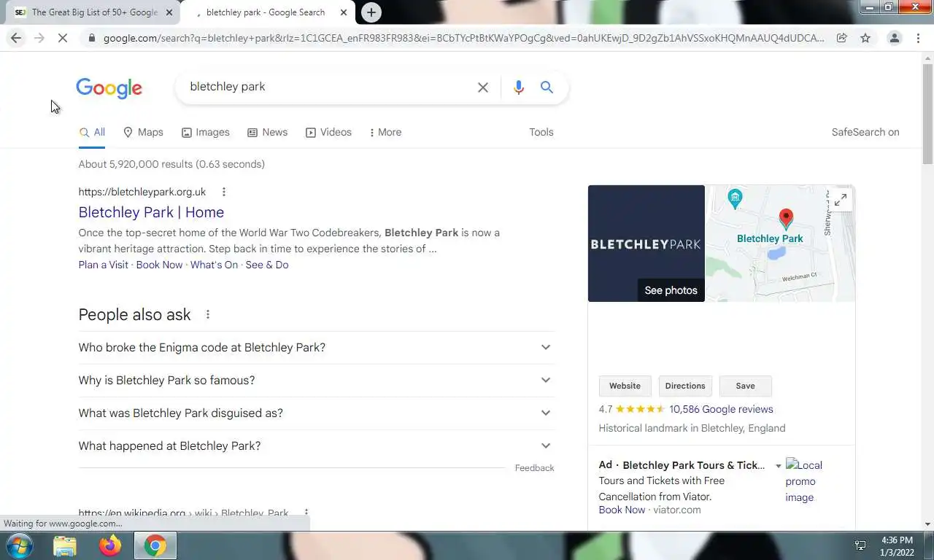Expand the map with the expand arrows icon

pos(841,200)
